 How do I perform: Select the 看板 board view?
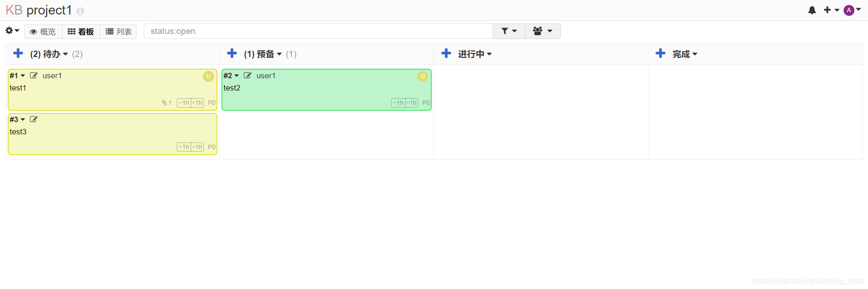point(81,32)
